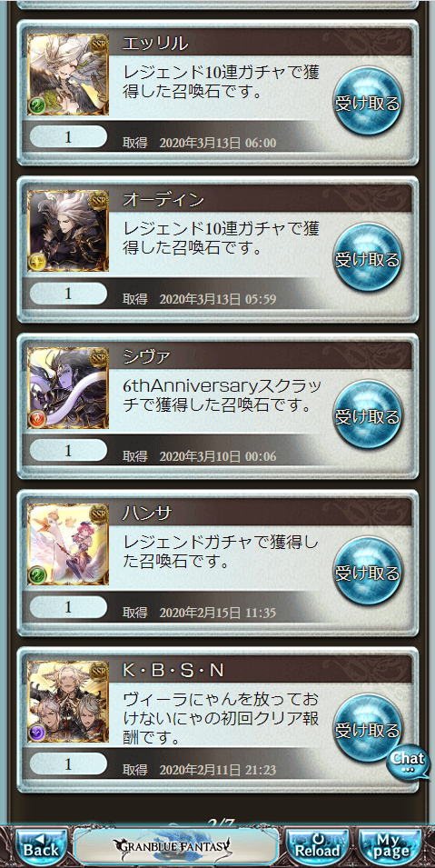The image size is (435, 868).
Task: Claim the エッリル summon with 受け取る
Action: click(368, 103)
